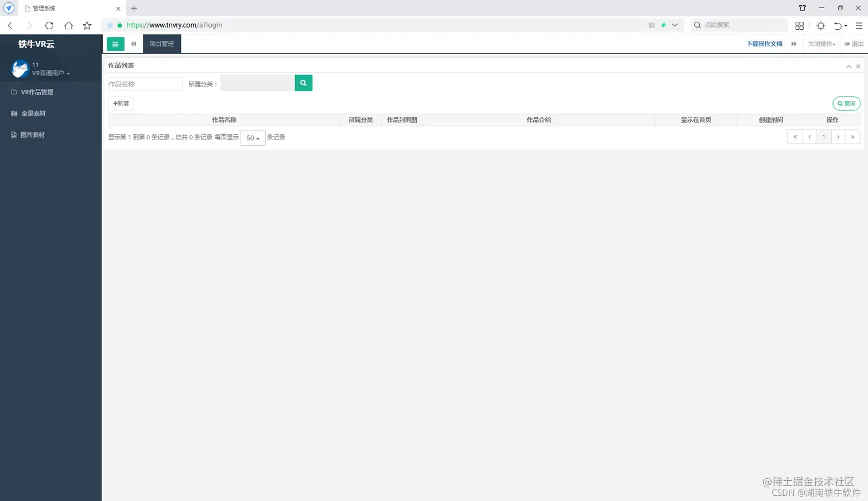This screenshot has width=868, height=501.
Task: Click the browser 点此搜索 search box
Action: click(739, 25)
